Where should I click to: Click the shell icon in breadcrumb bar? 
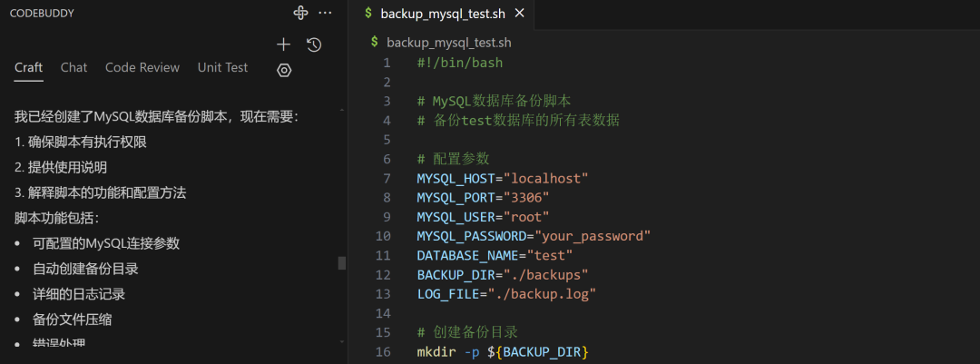click(375, 43)
